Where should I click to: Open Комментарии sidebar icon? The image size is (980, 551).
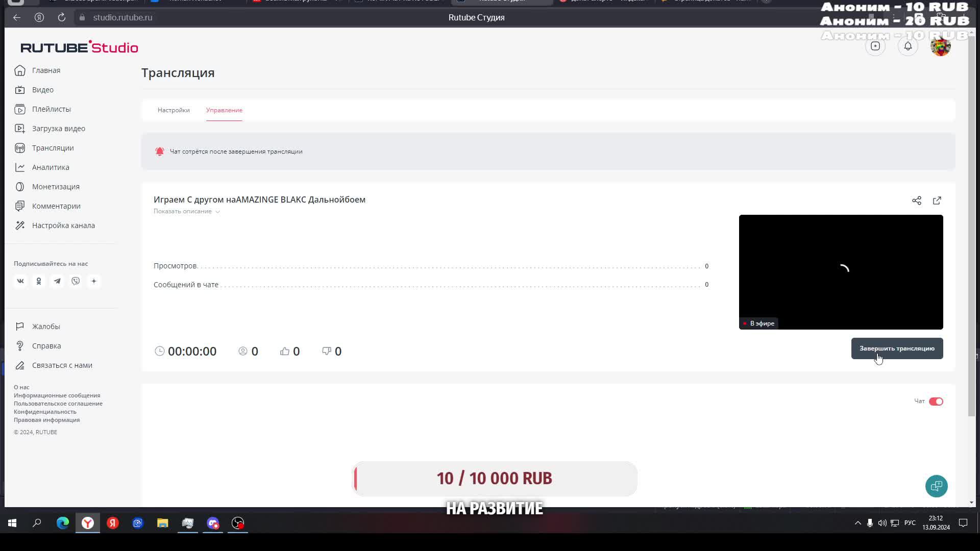20,206
